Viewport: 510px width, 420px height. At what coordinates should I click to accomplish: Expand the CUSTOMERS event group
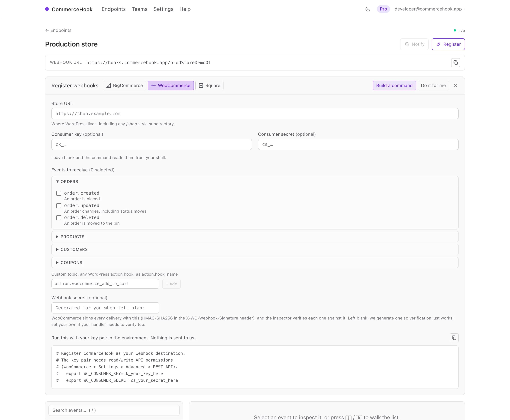click(x=255, y=249)
